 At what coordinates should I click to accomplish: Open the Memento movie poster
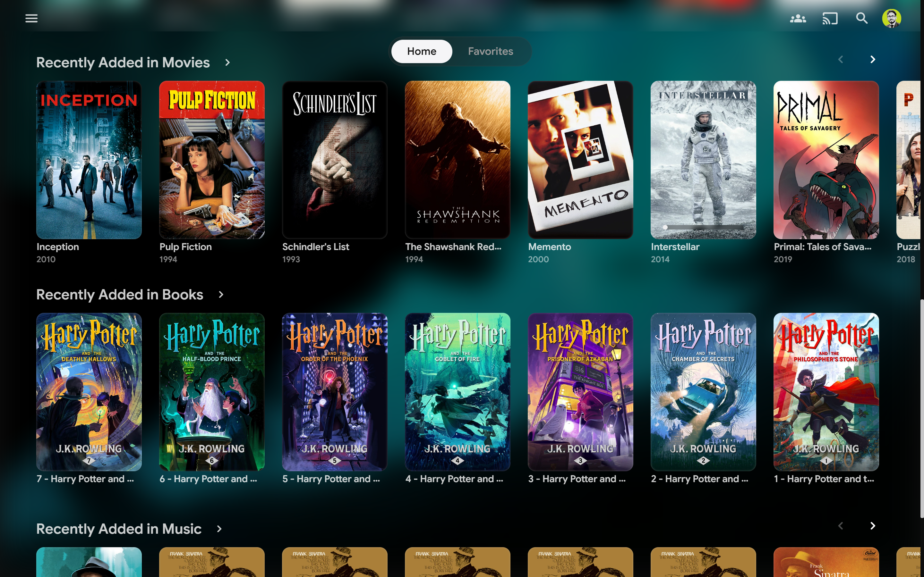pos(580,160)
